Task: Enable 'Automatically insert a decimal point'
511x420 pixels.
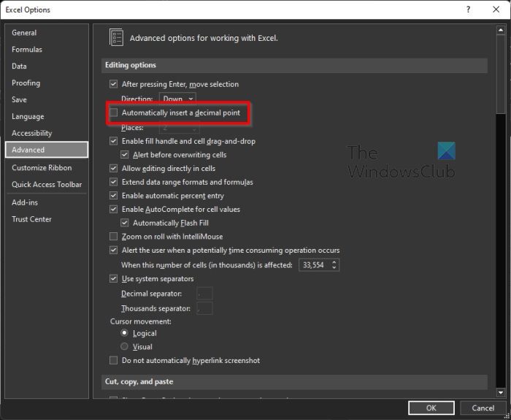Action: click(113, 112)
